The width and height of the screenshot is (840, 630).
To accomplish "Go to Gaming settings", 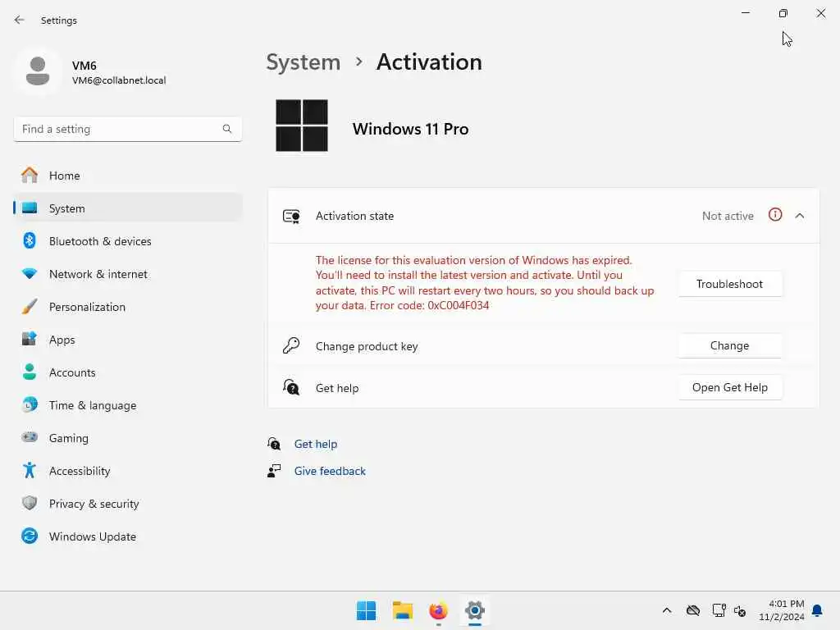I will coord(127,437).
